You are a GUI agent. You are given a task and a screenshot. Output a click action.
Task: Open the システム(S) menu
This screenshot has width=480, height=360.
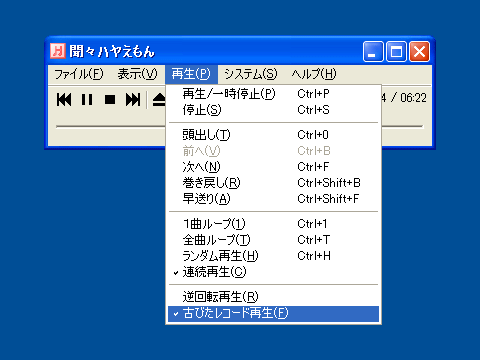click(x=251, y=74)
